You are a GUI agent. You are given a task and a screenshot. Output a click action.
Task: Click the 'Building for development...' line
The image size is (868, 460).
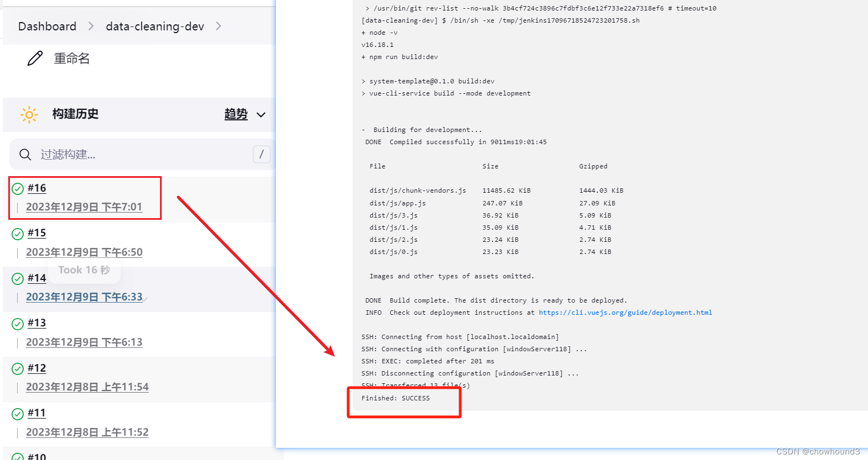point(422,130)
